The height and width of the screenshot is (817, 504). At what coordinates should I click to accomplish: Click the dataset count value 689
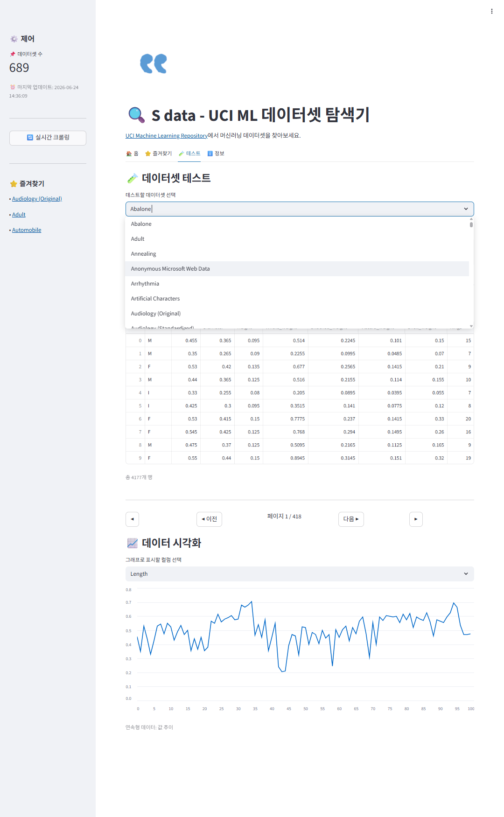[19, 68]
